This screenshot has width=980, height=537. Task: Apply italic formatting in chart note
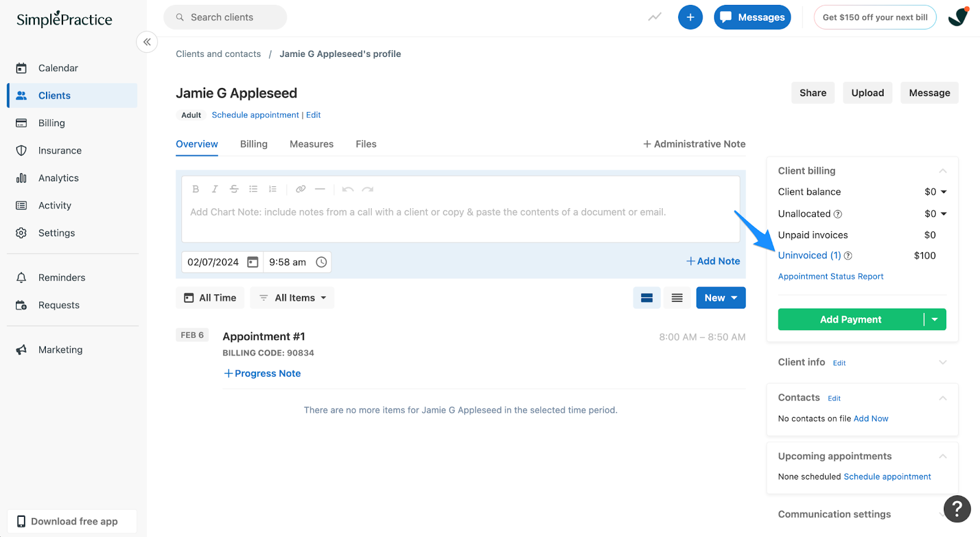pos(215,189)
